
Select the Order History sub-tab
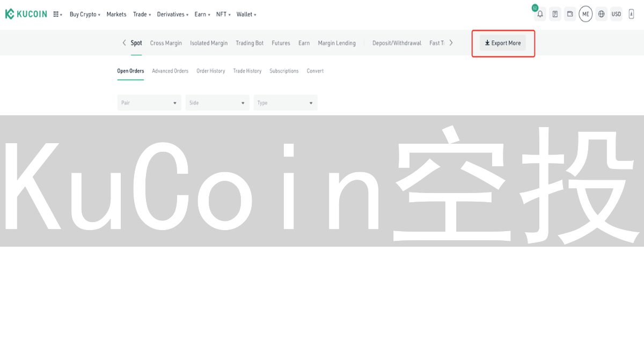point(211,71)
